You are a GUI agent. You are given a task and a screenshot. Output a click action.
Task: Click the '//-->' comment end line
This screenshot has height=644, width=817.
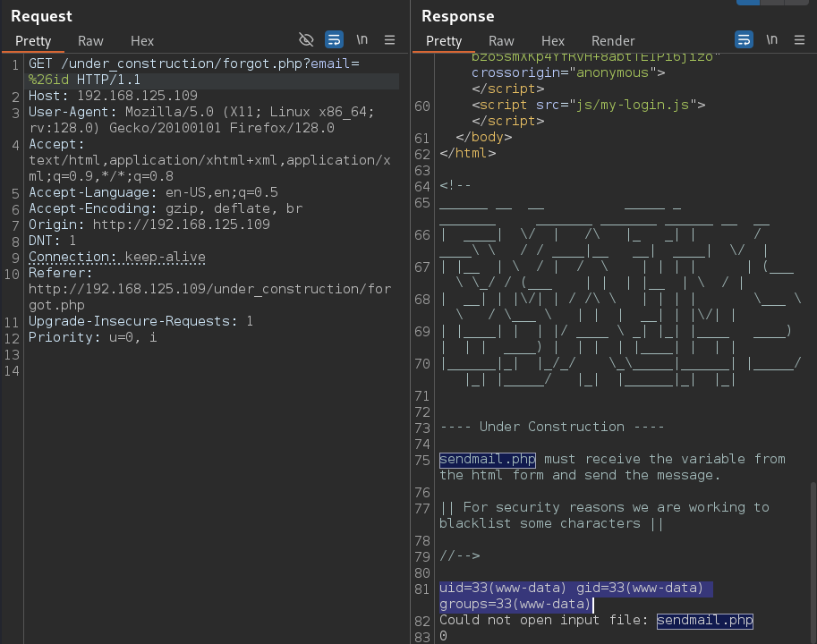tap(460, 556)
